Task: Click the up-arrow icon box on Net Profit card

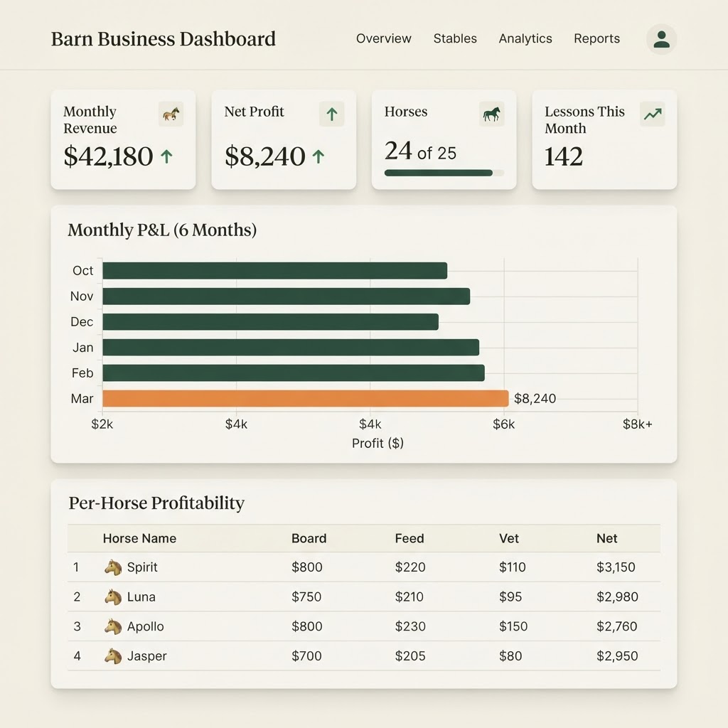Action: pos(331,114)
